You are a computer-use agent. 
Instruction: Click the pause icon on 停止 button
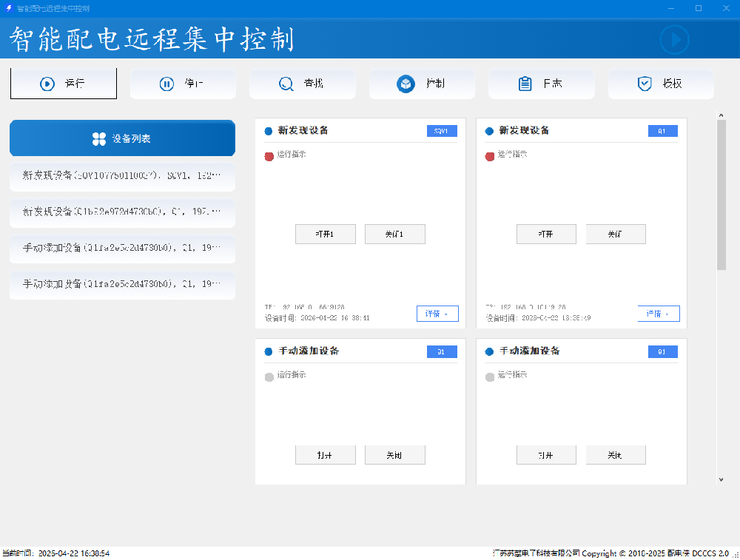[166, 84]
